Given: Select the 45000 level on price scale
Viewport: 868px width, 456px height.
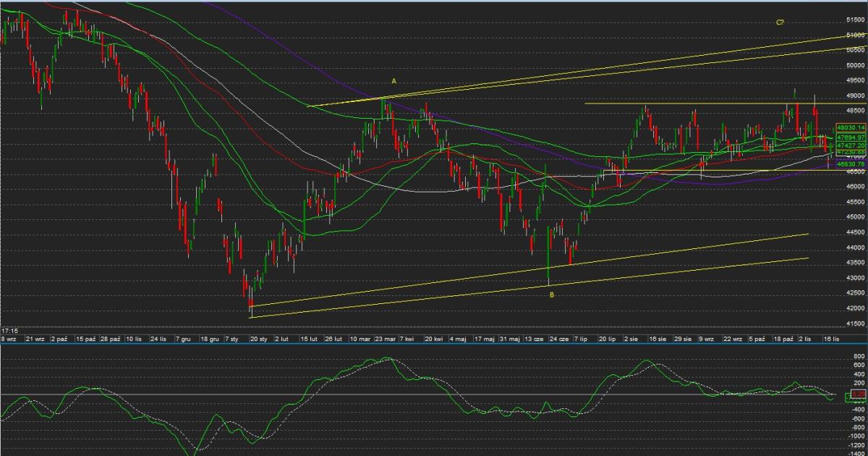Looking at the screenshot, I should pos(856,217).
